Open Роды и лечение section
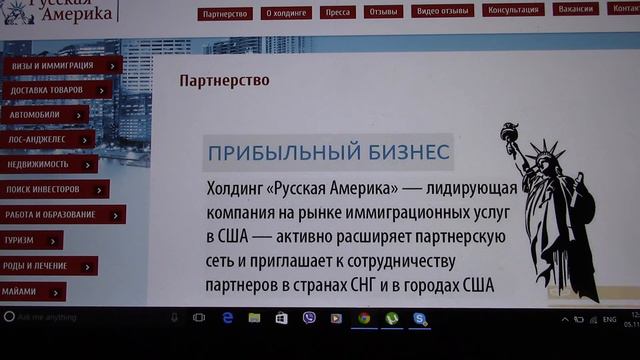 pyautogui.click(x=49, y=266)
